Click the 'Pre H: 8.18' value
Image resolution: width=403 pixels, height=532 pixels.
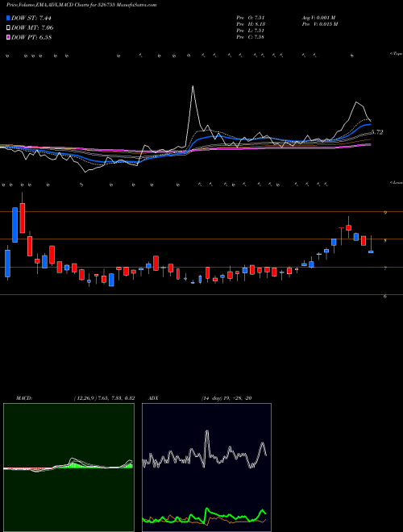[251, 24]
